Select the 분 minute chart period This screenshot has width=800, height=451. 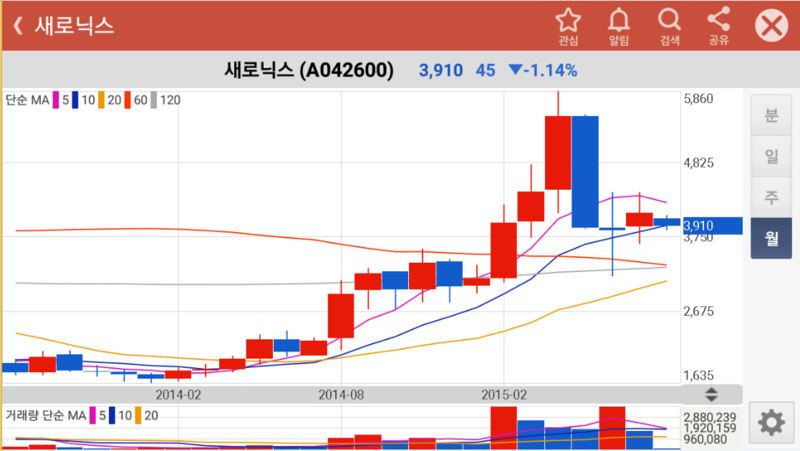coord(771,115)
